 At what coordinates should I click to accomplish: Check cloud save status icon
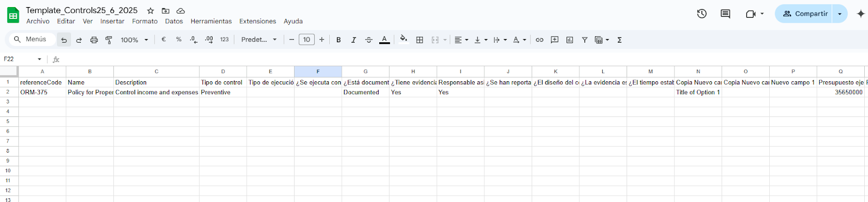(x=181, y=11)
